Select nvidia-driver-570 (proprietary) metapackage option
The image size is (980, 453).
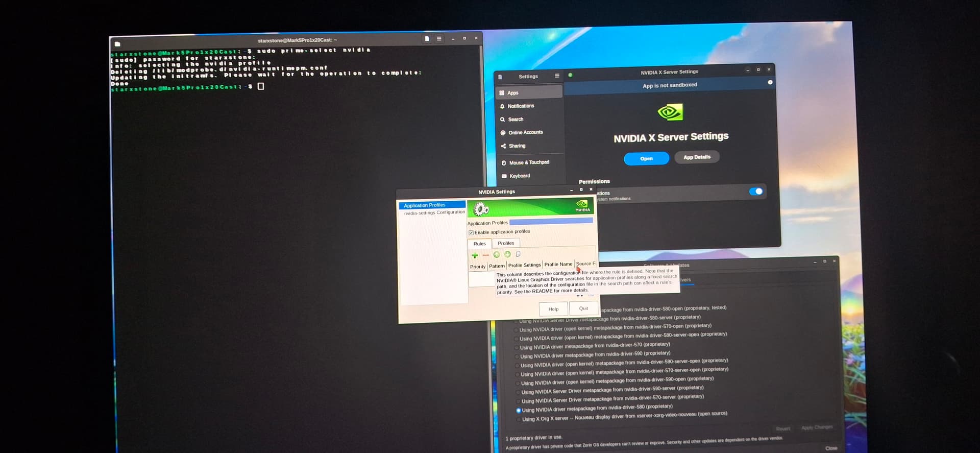pyautogui.click(x=517, y=348)
